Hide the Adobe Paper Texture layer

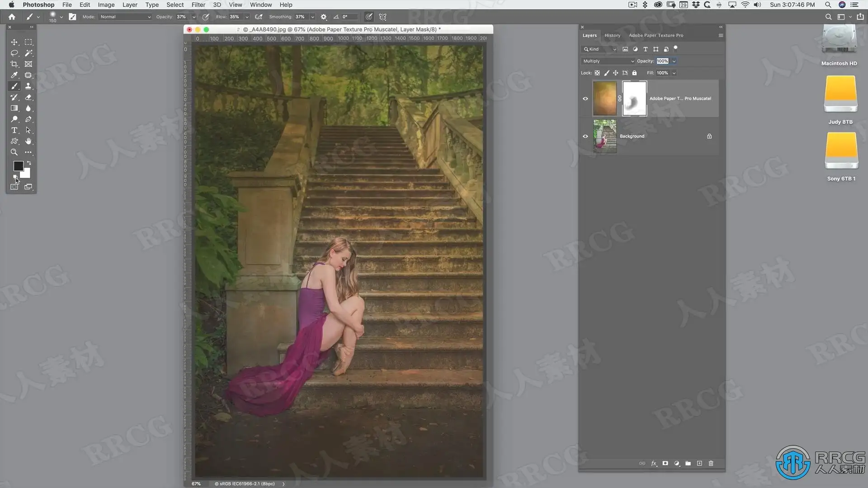[x=585, y=99]
